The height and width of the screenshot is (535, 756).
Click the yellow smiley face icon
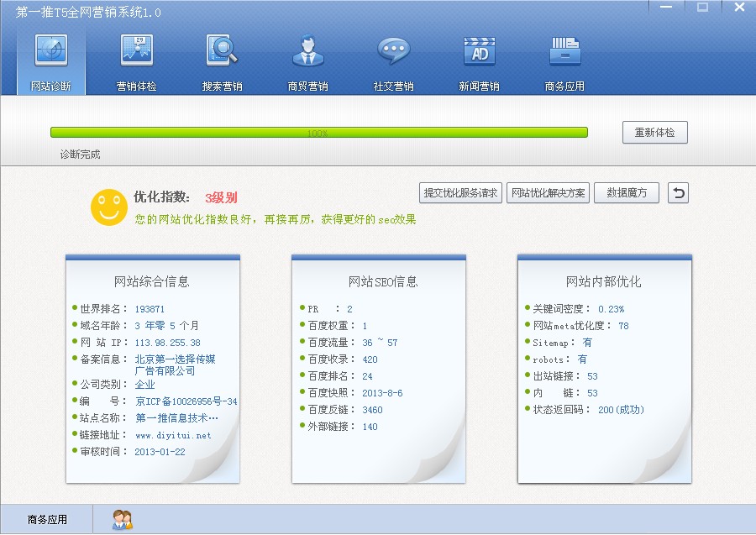(x=108, y=207)
